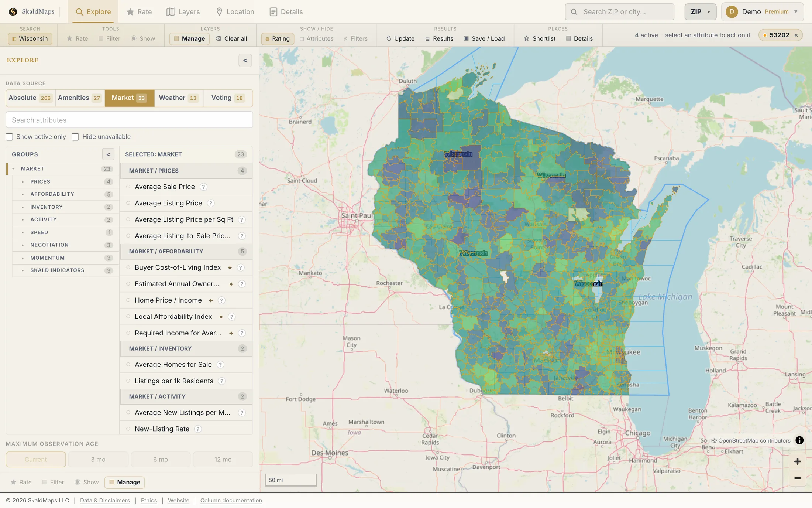The image size is (812, 508).
Task: Switch to the Location tab
Action: pyautogui.click(x=235, y=12)
